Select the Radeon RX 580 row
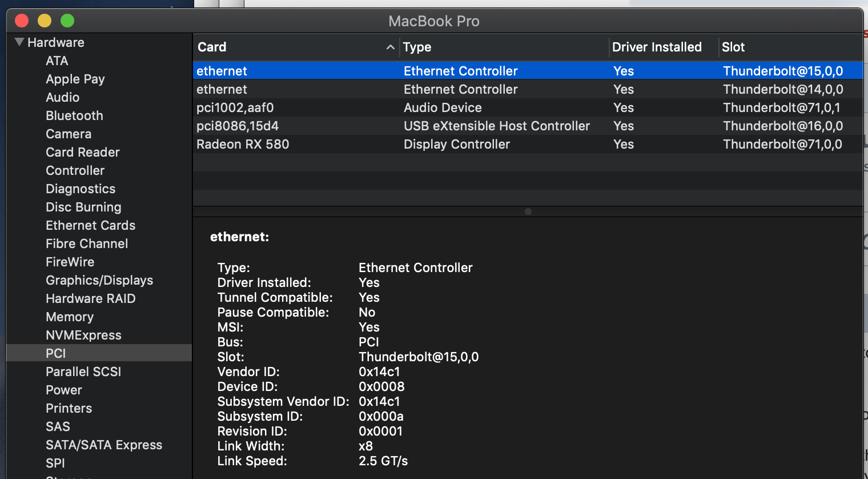 click(528, 144)
